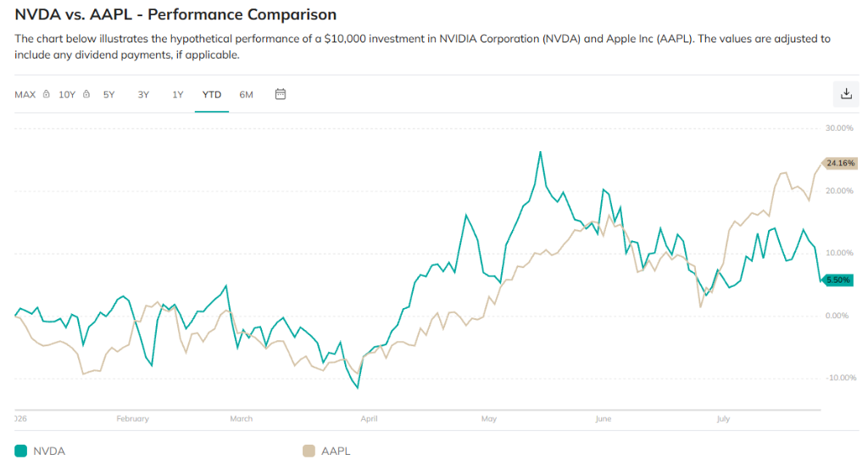Image resolution: width=868 pixels, height=465 pixels.
Task: Click the lock icon next to 10Y
Action: click(86, 94)
